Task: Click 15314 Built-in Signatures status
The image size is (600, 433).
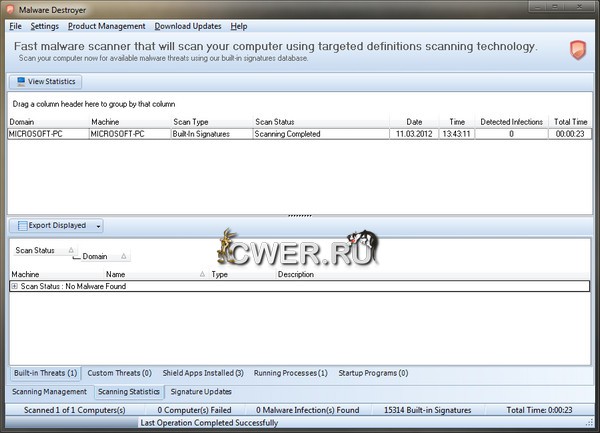Action: [427, 410]
